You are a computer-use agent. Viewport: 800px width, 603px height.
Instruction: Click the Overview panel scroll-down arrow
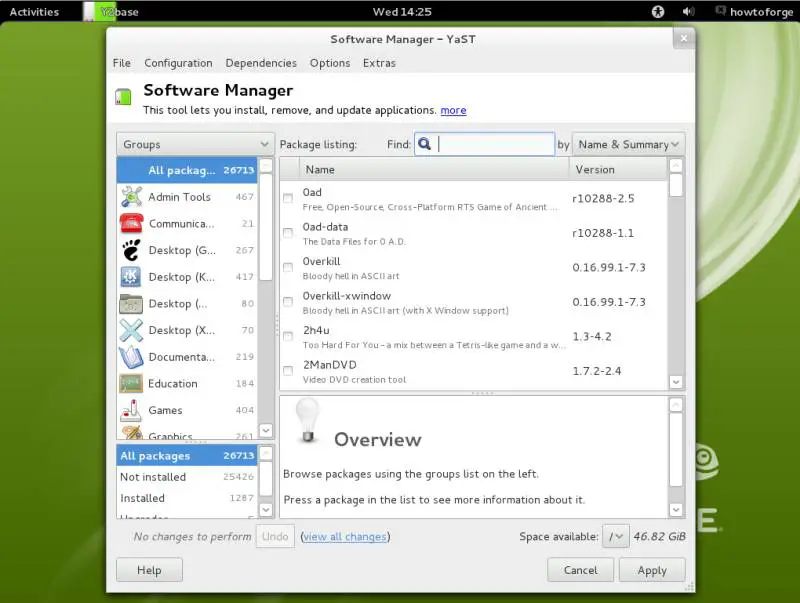click(676, 509)
